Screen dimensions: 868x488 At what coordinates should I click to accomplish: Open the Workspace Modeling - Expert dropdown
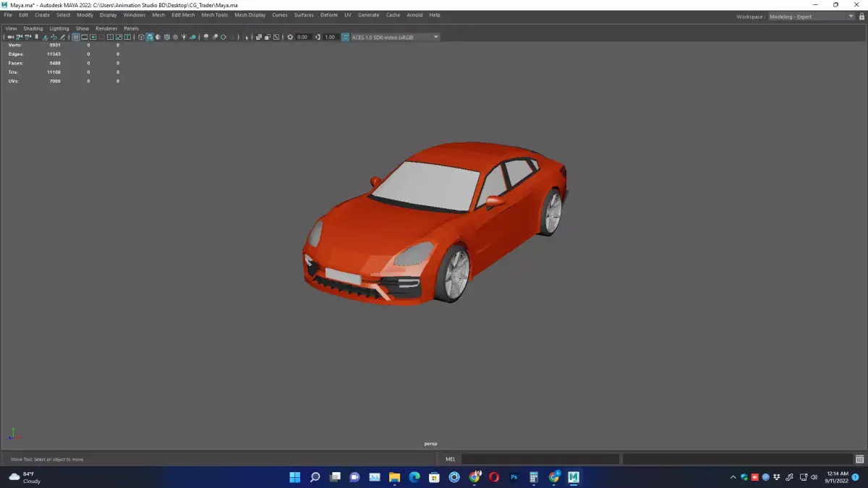(x=811, y=17)
